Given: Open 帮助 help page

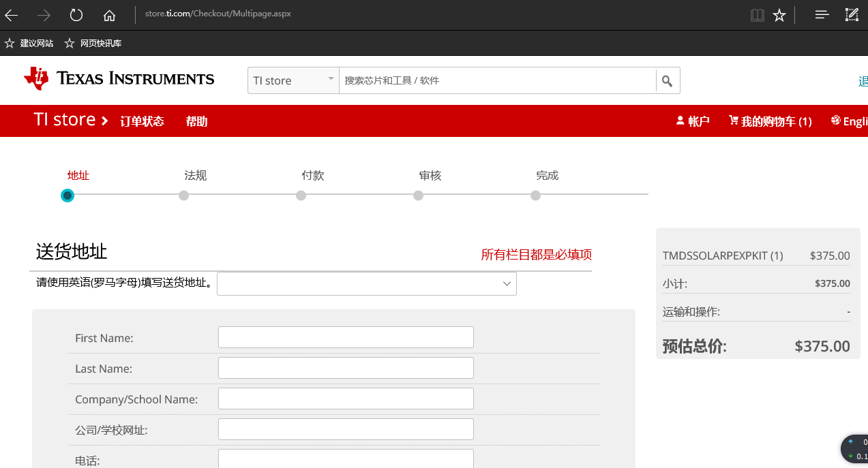Looking at the screenshot, I should pos(196,121).
